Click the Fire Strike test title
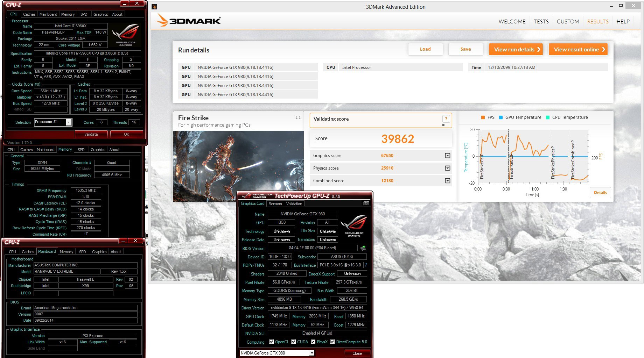The image size is (644, 358). (x=193, y=118)
